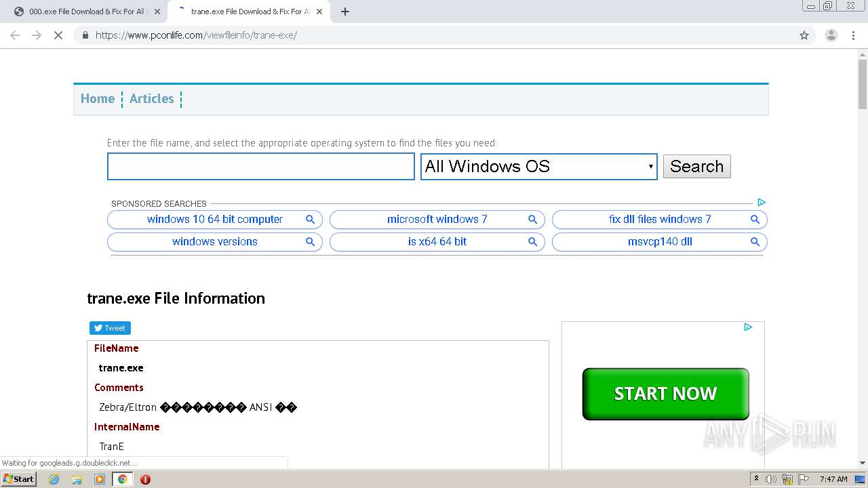The width and height of the screenshot is (868, 488).
Task: Click the page vertical scrollbar thumb
Action: pos(862,85)
